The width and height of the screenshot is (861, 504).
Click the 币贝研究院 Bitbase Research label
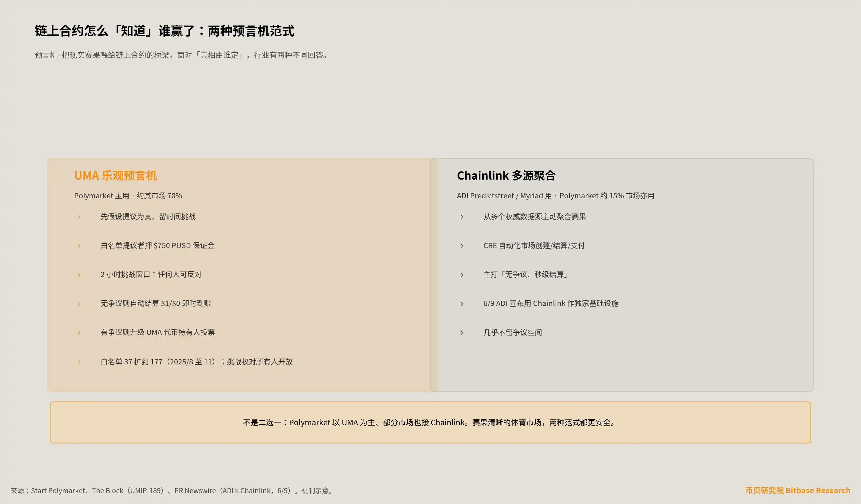pyautogui.click(x=798, y=490)
